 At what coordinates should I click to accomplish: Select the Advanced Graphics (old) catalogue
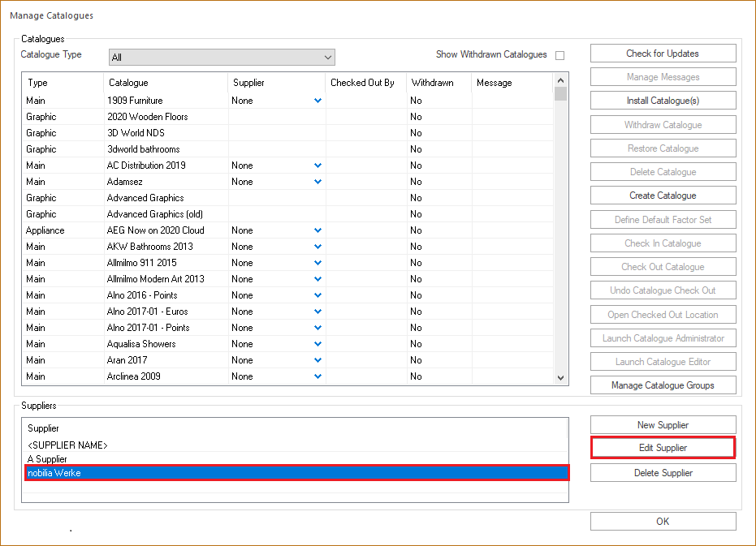[155, 214]
